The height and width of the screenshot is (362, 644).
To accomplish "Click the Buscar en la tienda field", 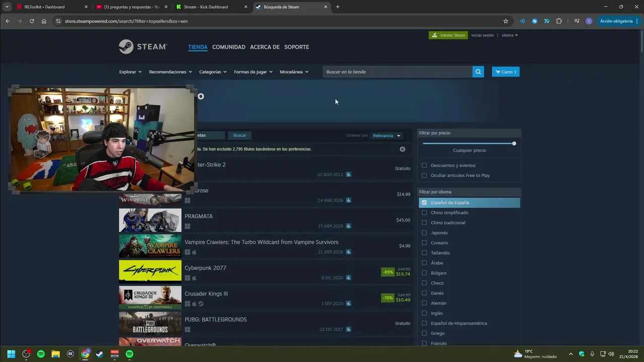I will (x=397, y=72).
